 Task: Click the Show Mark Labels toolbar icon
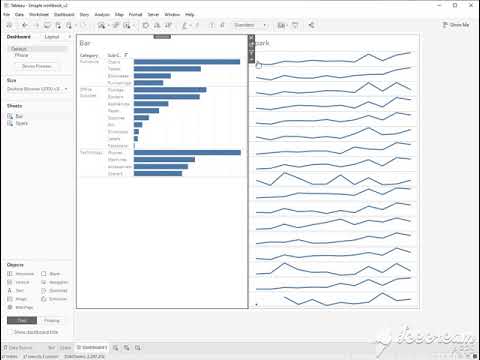click(211, 25)
